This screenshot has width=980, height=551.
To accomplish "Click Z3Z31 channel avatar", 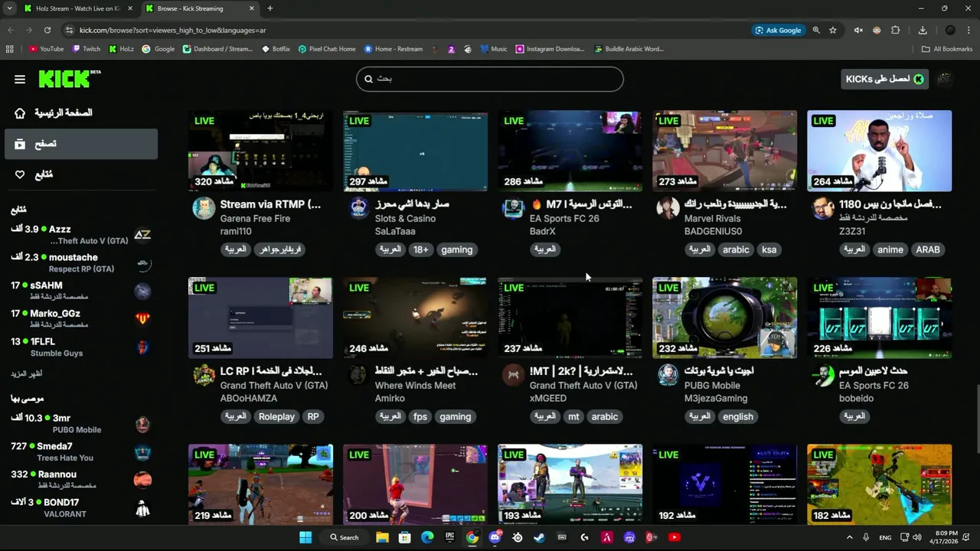I will point(822,208).
